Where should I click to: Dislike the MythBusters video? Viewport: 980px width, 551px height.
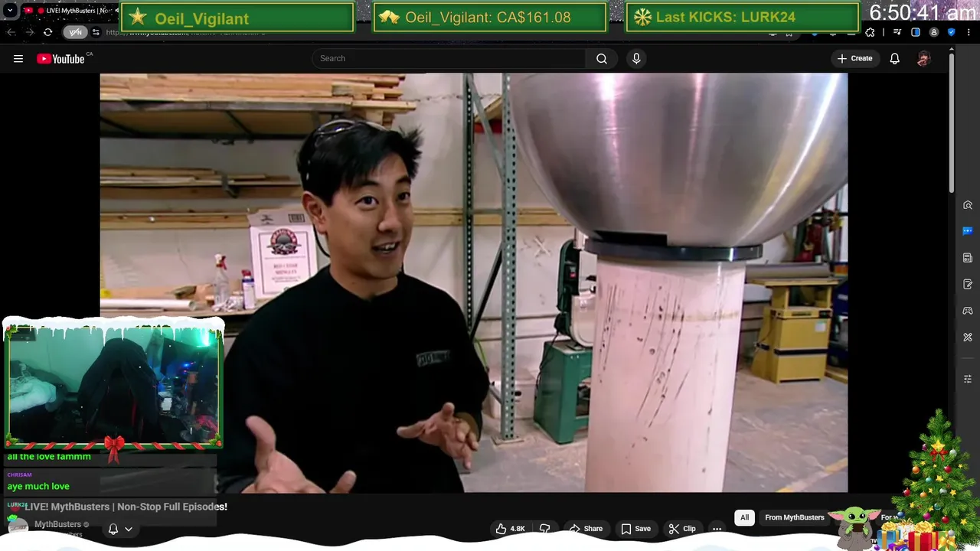click(x=545, y=529)
